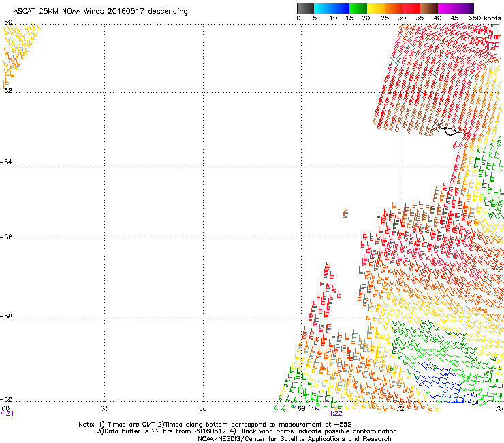Image resolution: width=504 pixels, height=443 pixels.
Task: Click the brown 35-40 knots legend segment
Action: [429, 8]
